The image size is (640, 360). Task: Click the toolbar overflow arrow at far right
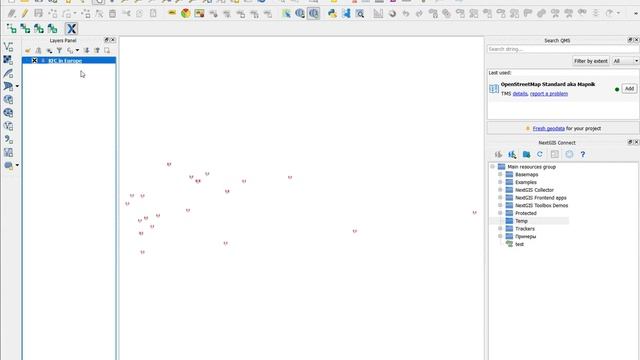click(x=636, y=14)
